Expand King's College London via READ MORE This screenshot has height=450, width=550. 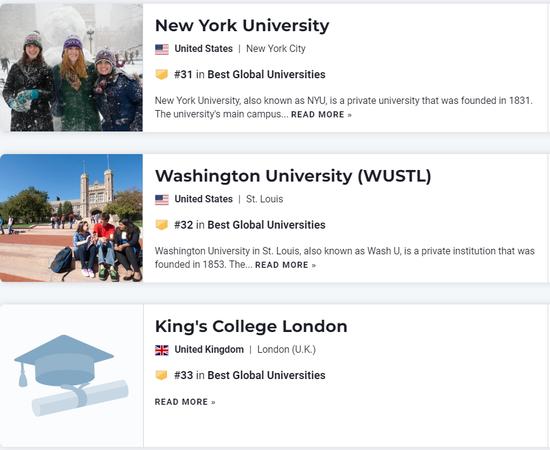(185, 402)
